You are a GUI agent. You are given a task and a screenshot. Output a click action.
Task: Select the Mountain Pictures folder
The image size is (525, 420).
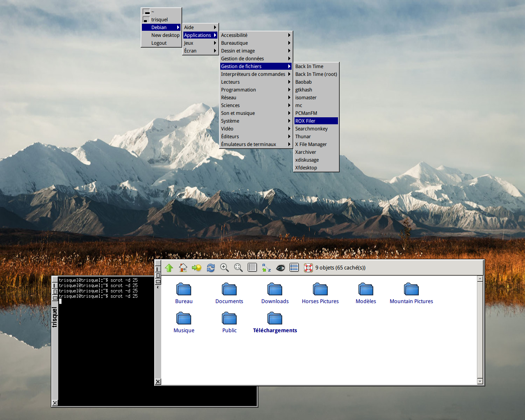pyautogui.click(x=411, y=293)
